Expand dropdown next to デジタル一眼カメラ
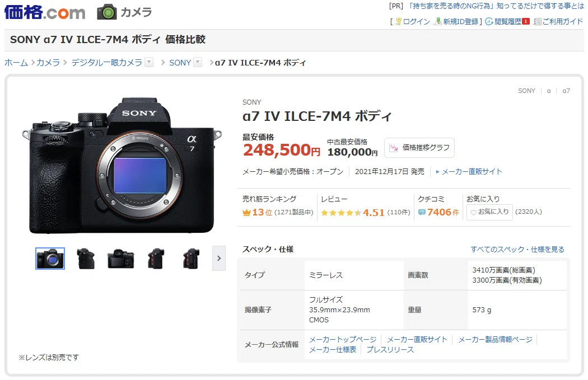Image resolution: width=588 pixels, height=380 pixels. [x=149, y=62]
